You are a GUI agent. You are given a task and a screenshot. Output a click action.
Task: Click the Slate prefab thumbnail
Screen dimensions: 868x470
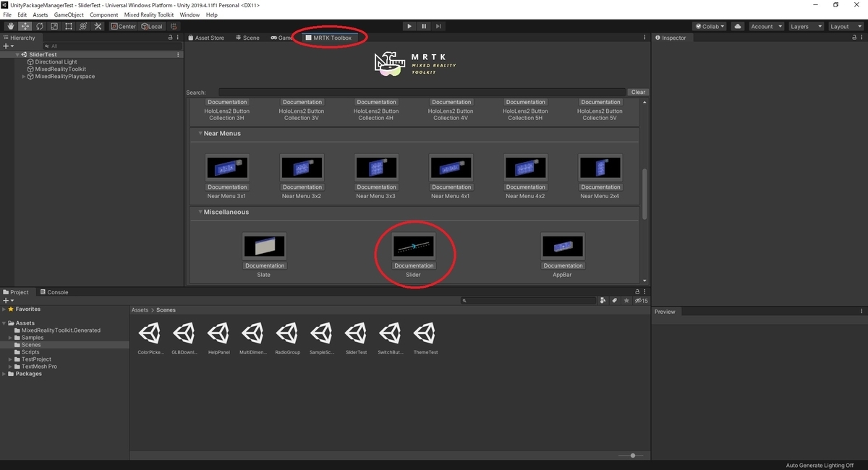[264, 247]
